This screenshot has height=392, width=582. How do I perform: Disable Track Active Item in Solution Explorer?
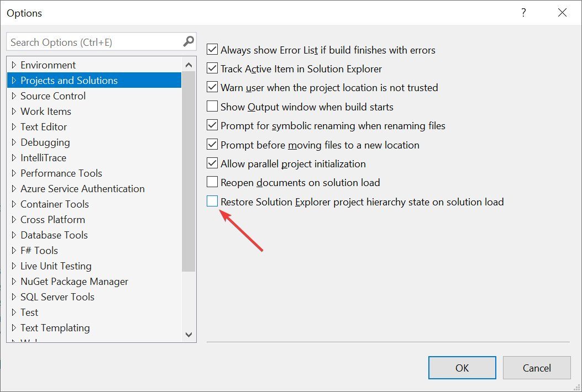(212, 68)
